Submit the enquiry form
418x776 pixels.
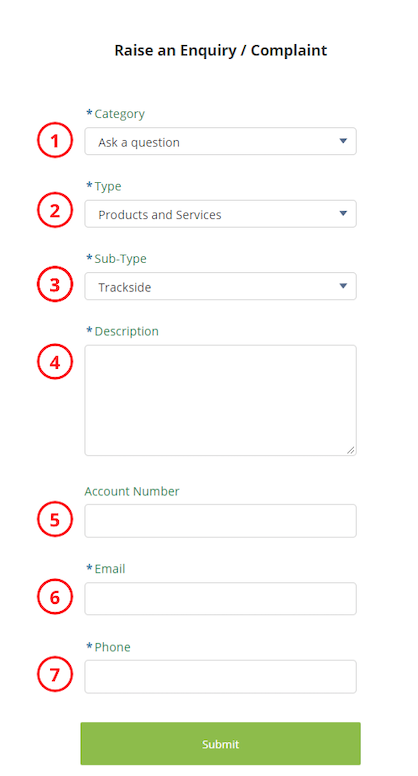click(x=220, y=744)
